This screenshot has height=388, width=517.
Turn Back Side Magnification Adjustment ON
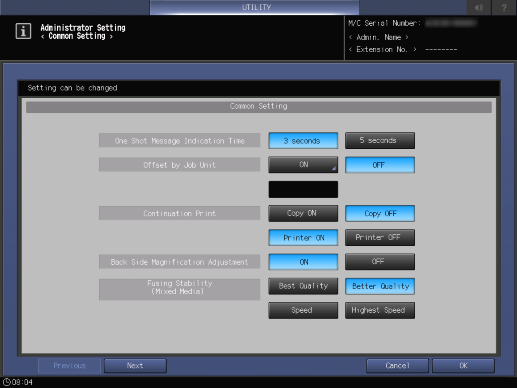pyautogui.click(x=303, y=262)
